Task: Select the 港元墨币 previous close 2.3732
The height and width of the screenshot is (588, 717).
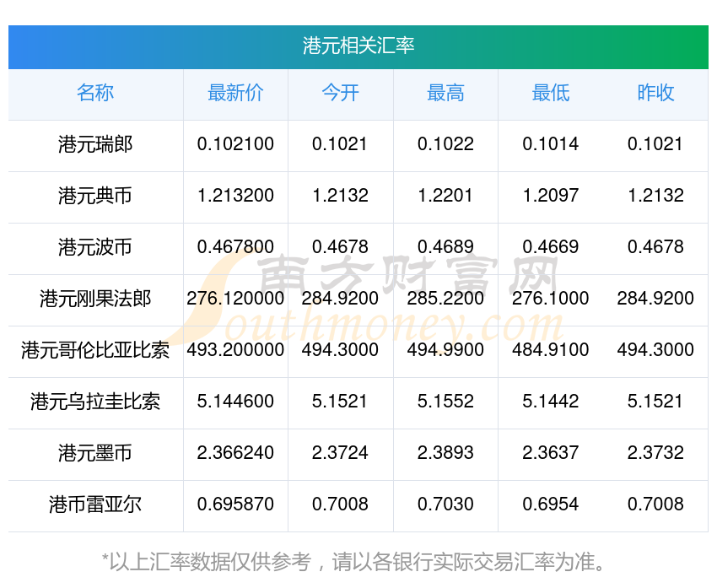Action: click(x=655, y=453)
